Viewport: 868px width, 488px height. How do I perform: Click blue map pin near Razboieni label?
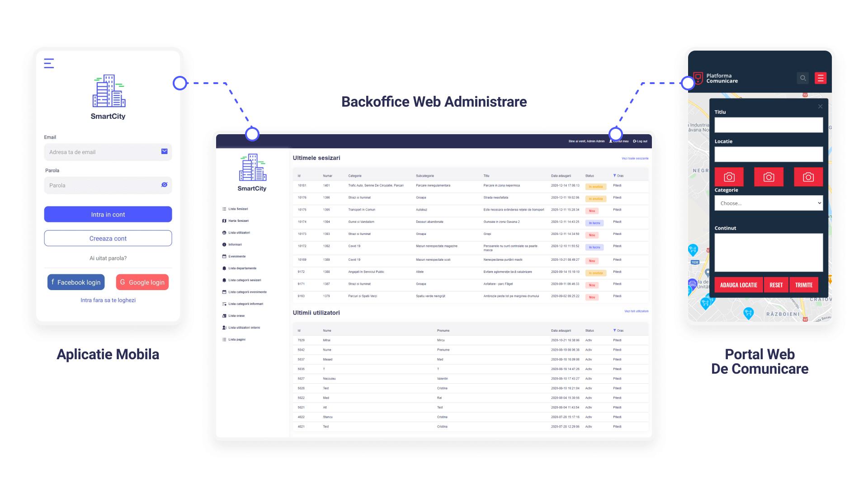click(x=749, y=313)
